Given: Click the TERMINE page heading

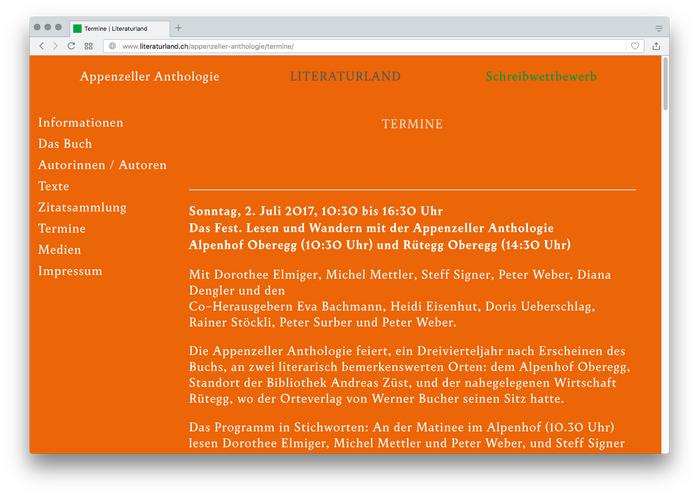Looking at the screenshot, I should [x=412, y=124].
